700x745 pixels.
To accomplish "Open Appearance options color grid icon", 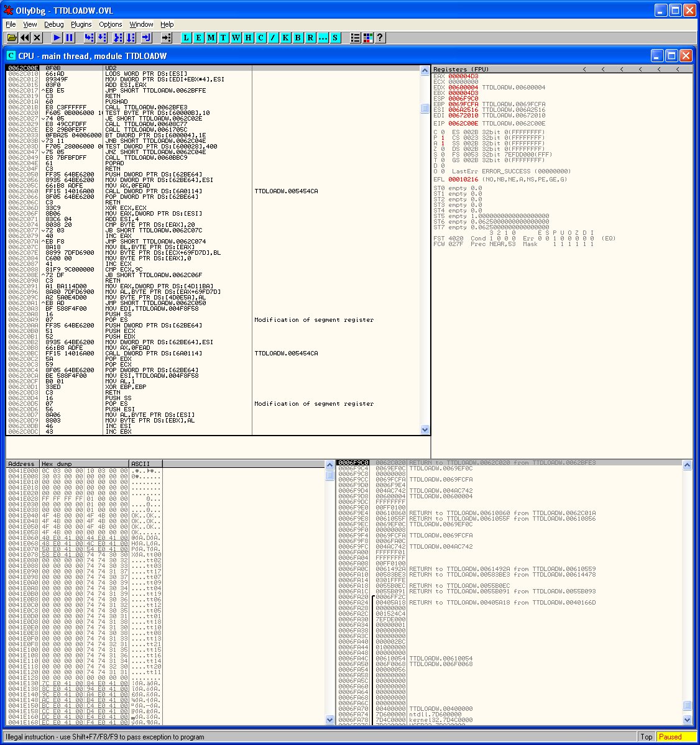I will tap(367, 37).
